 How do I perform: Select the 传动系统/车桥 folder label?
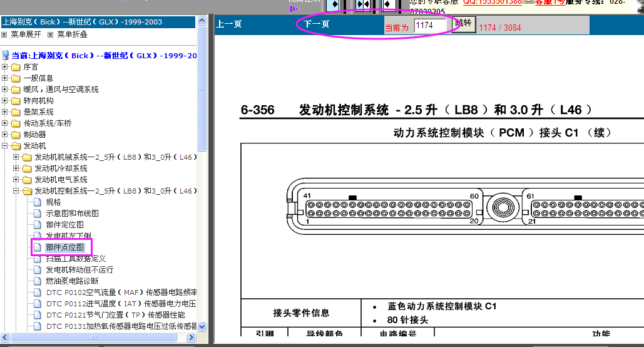47,123
